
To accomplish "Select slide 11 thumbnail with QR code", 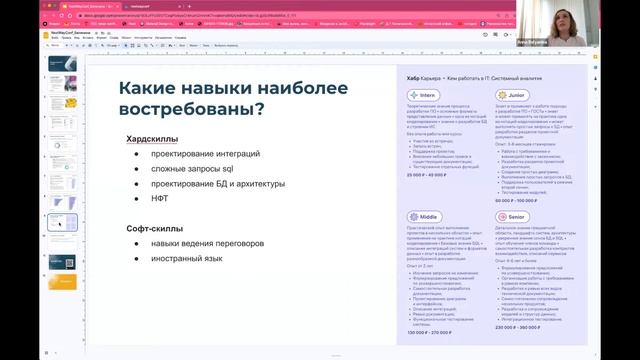I will [62, 262].
